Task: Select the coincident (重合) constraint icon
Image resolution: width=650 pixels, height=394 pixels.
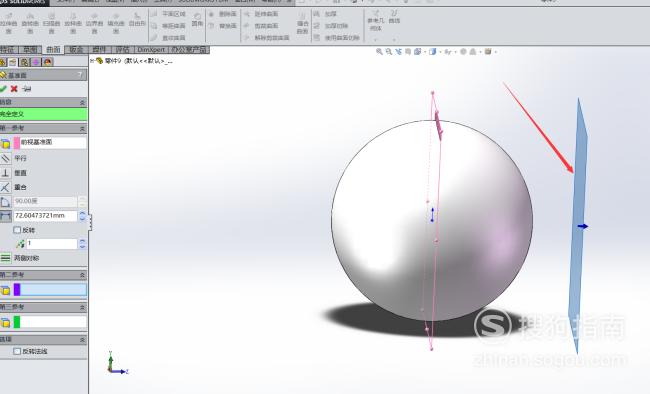Action: coord(5,187)
